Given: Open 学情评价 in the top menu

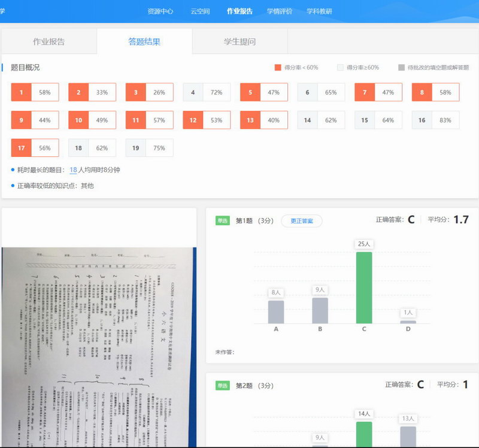Looking at the screenshot, I should click(x=278, y=11).
